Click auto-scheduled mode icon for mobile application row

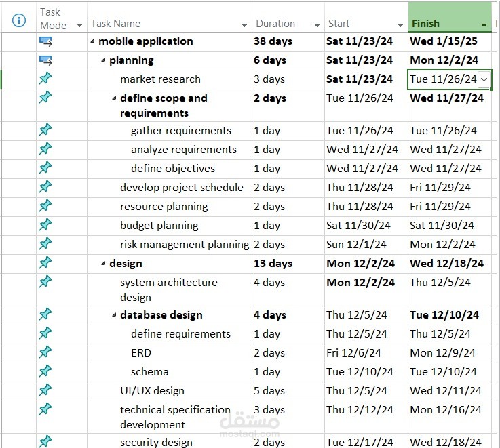coord(45,41)
